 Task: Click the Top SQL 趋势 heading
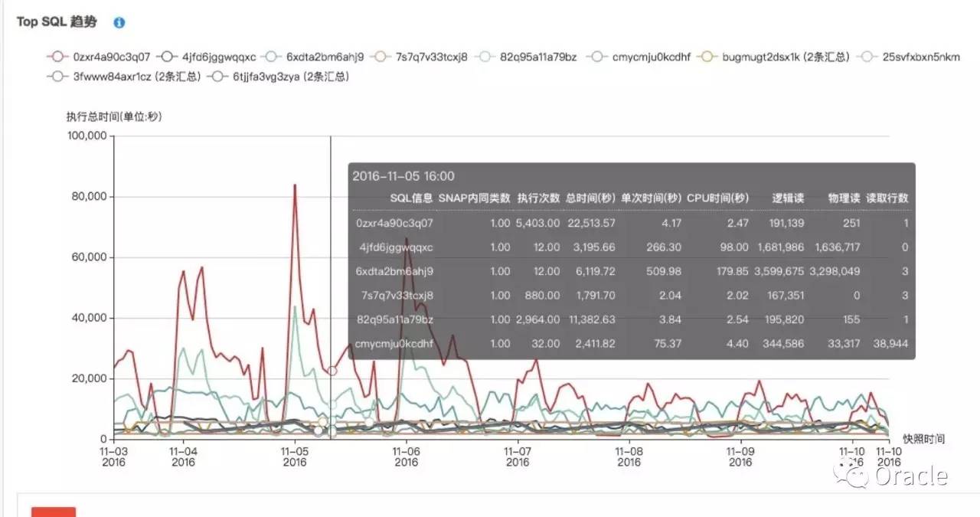pos(57,21)
